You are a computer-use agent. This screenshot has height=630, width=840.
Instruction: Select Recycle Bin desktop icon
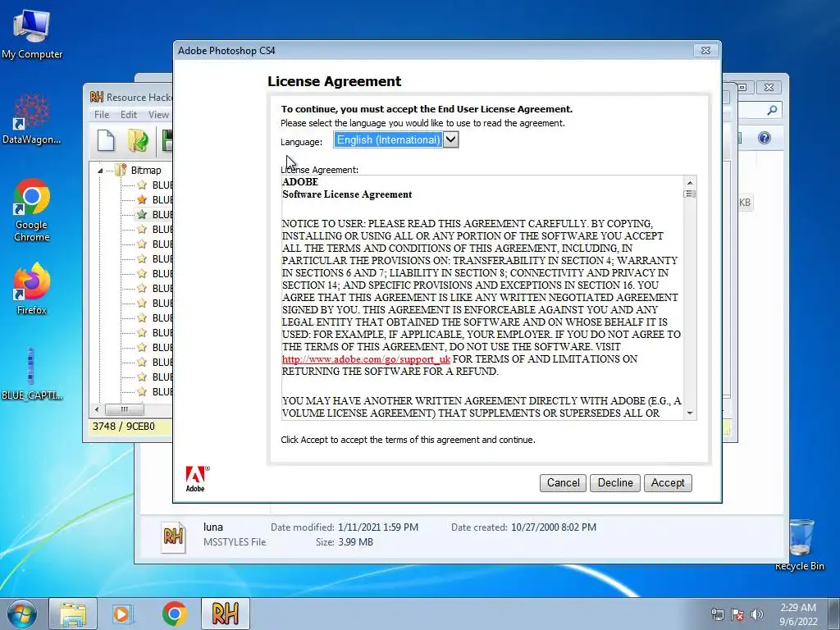(800, 545)
